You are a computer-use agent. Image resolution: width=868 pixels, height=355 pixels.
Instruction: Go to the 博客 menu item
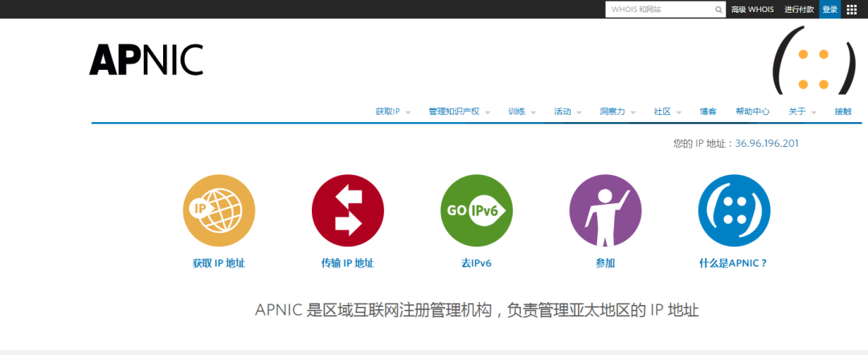pos(708,111)
